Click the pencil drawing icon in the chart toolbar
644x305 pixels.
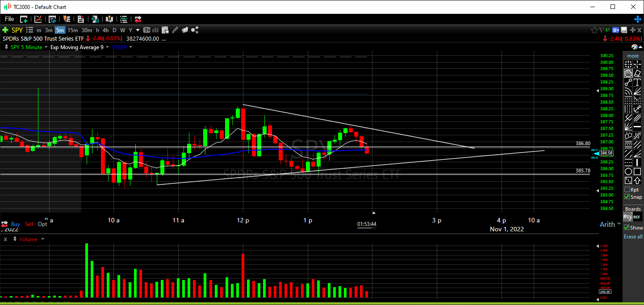tap(175, 30)
